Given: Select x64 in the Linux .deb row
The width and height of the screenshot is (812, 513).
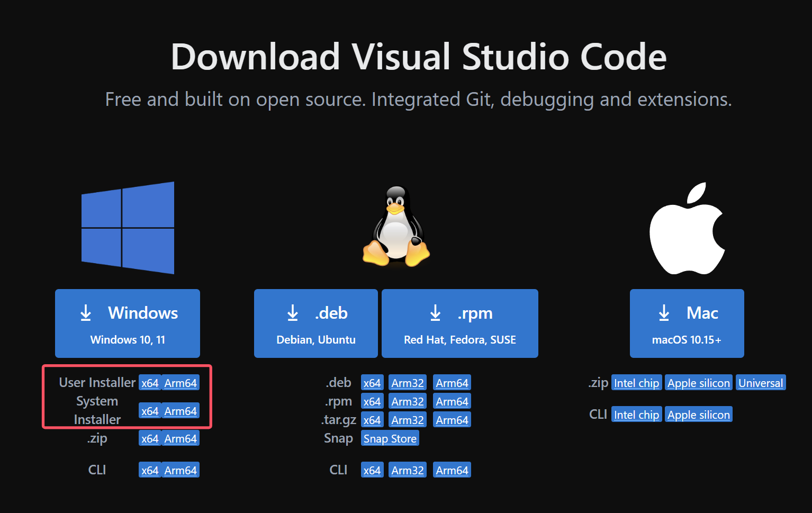Looking at the screenshot, I should pos(372,383).
